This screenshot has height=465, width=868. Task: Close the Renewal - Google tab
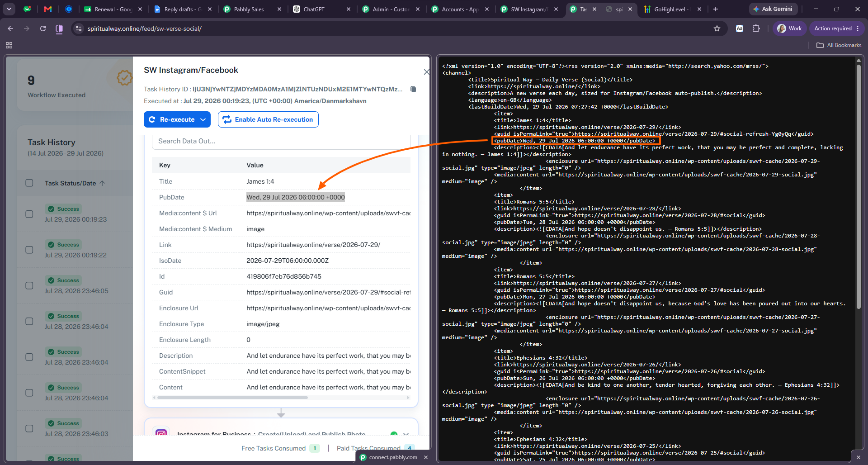(x=140, y=9)
